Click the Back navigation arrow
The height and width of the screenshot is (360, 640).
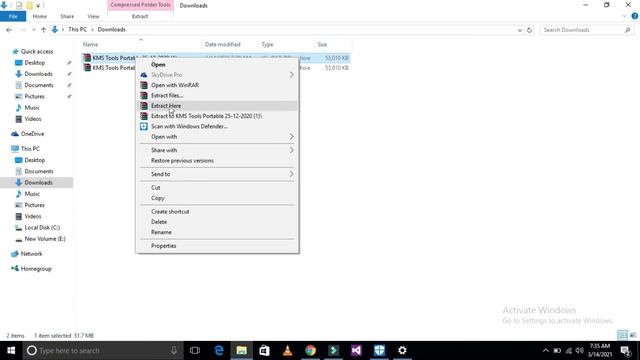click(x=9, y=30)
